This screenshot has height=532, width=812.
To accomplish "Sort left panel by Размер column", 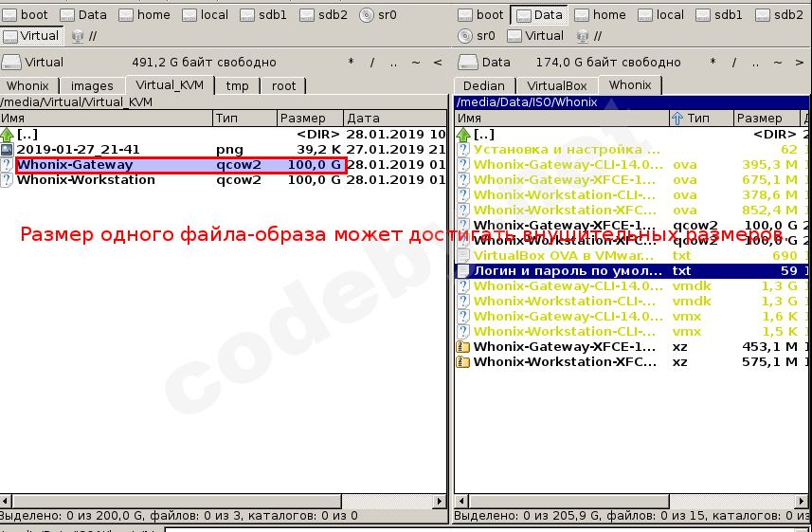I will 310,119.
